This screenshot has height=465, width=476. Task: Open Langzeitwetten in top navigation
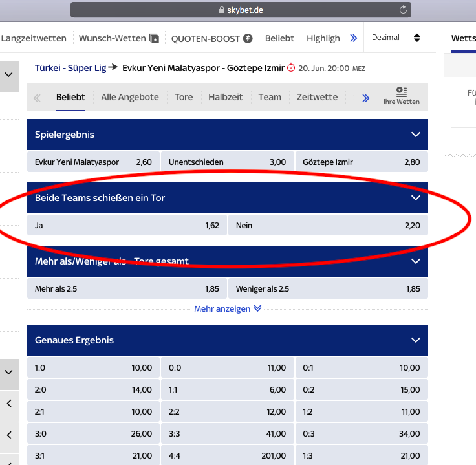coord(34,38)
